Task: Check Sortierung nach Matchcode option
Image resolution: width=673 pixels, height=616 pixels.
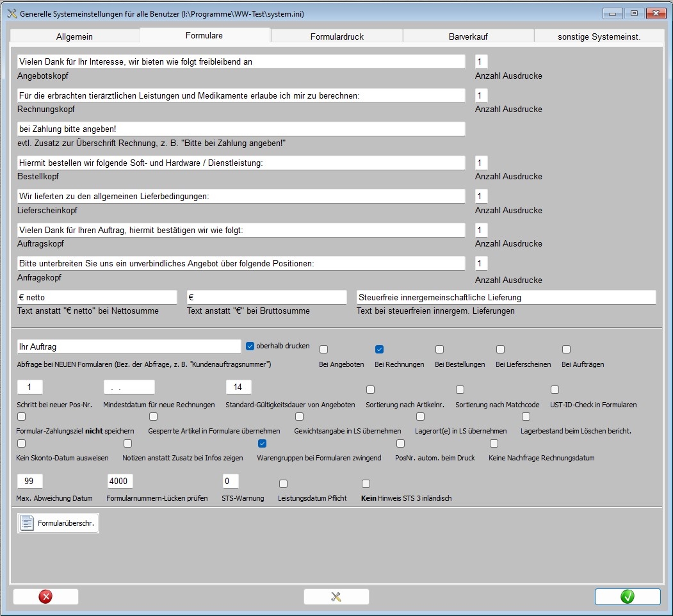Action: coord(460,390)
